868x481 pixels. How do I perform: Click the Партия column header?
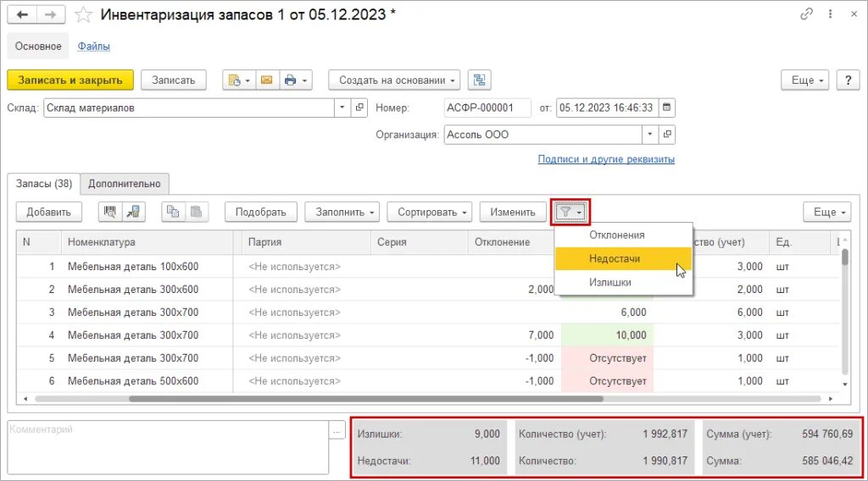[x=306, y=242]
